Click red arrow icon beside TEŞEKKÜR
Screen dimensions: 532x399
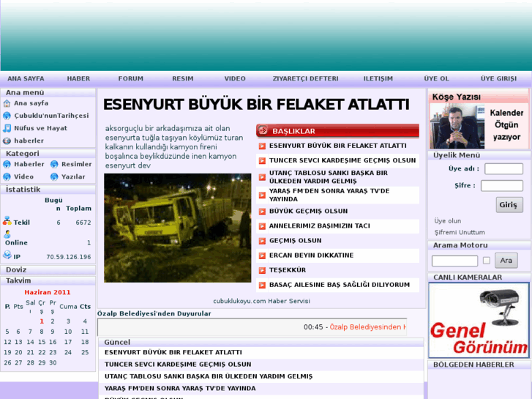(x=262, y=270)
